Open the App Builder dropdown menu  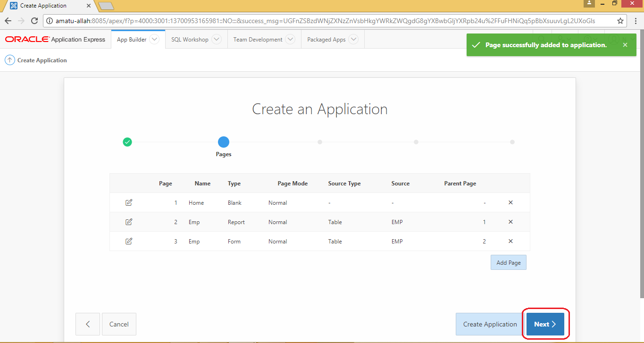click(154, 39)
